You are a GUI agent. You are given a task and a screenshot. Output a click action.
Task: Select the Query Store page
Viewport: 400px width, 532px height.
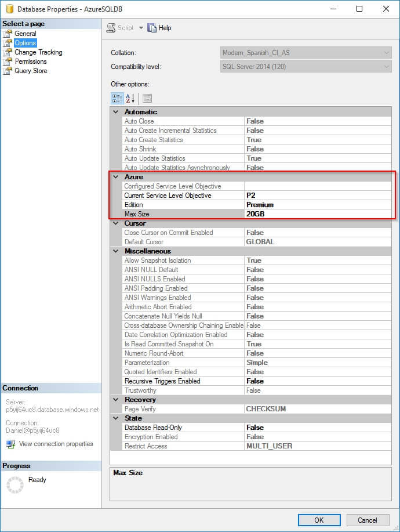point(31,71)
